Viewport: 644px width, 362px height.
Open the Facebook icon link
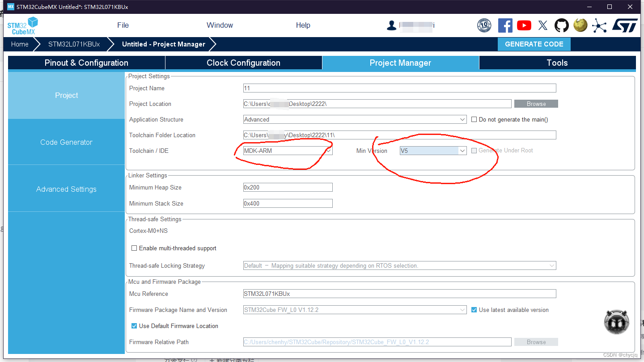coord(505,25)
